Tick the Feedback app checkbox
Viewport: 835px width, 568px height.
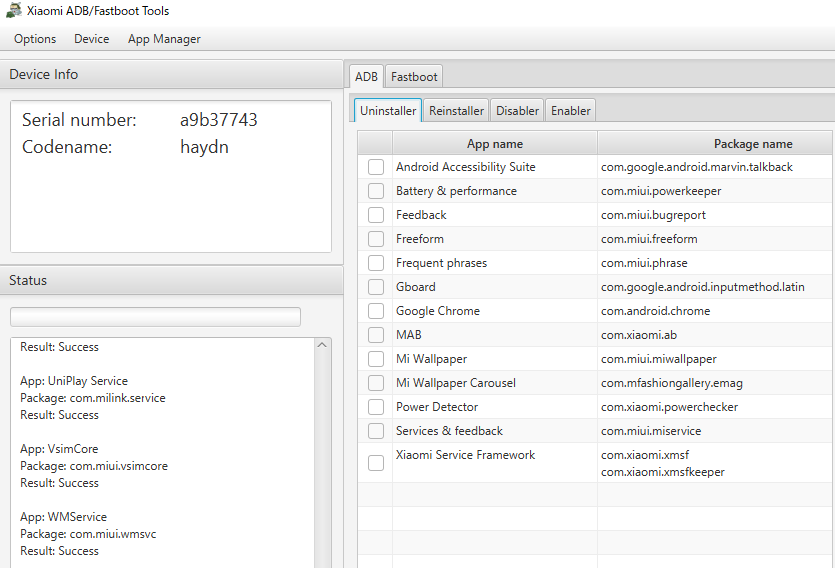(376, 215)
